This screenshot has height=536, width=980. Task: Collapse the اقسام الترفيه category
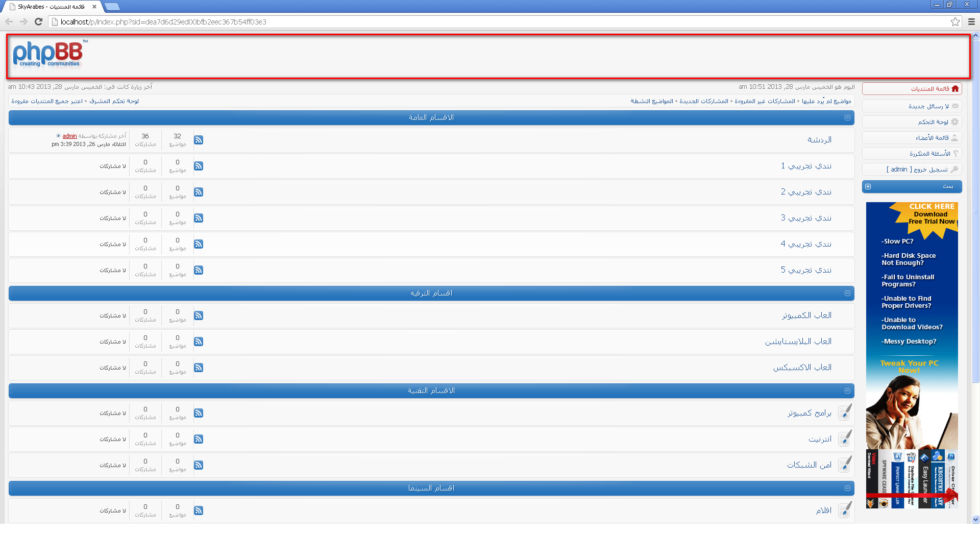847,294
